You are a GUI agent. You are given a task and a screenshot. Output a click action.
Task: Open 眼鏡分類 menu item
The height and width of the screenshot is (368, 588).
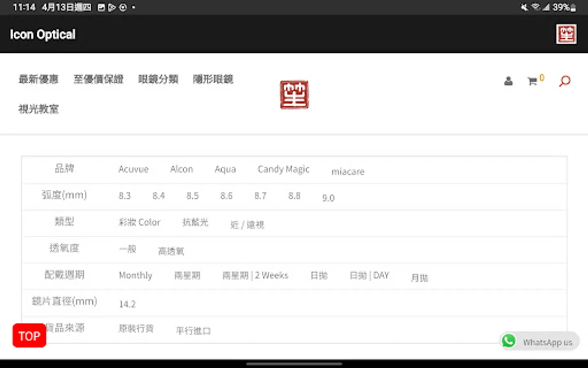coord(158,79)
